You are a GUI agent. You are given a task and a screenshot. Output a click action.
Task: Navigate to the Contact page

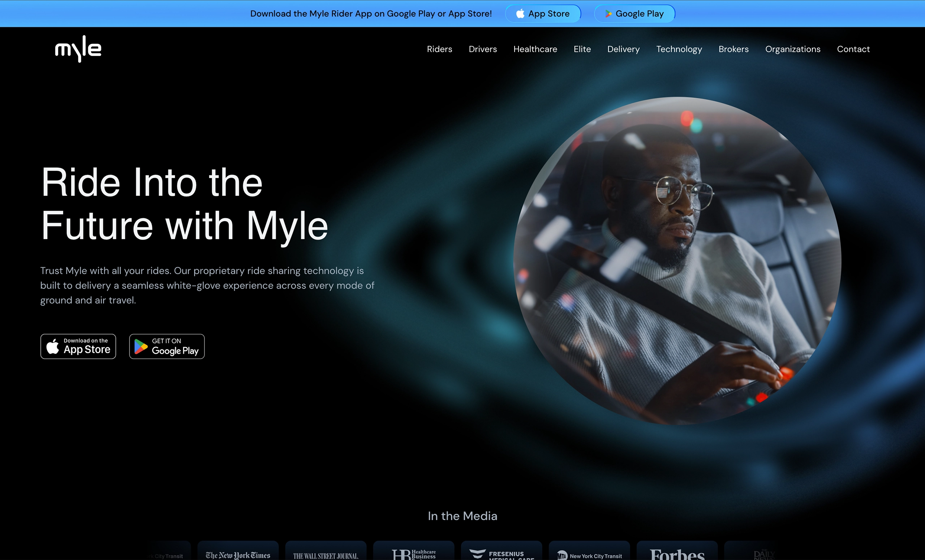[853, 49]
